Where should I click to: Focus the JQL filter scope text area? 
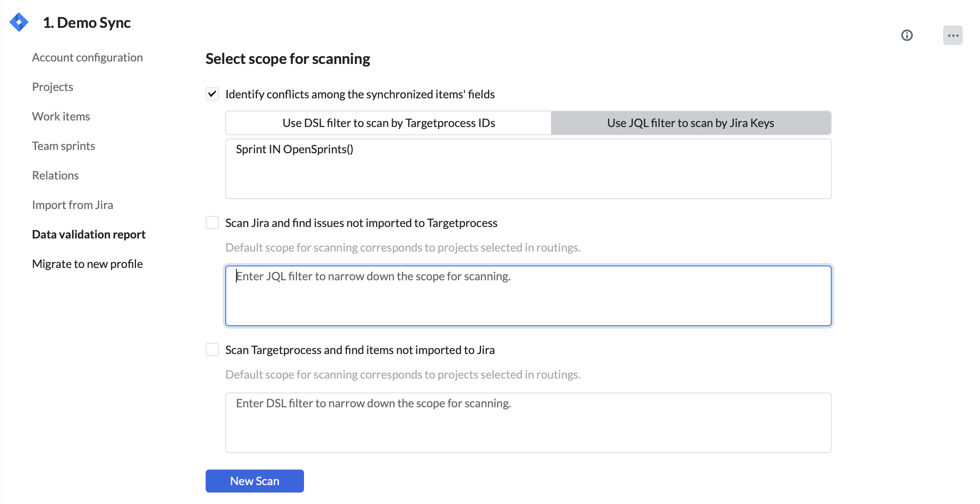[x=528, y=296]
